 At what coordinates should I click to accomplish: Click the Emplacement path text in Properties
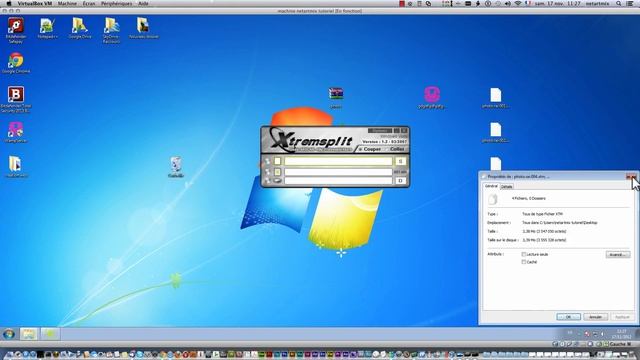[560, 223]
